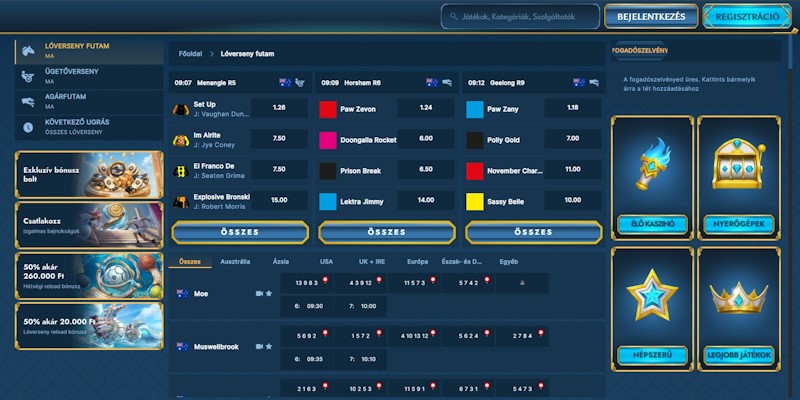Open the Fogadószelvény bet slip tab
Viewport: 800px width, 400px height.
tap(640, 51)
